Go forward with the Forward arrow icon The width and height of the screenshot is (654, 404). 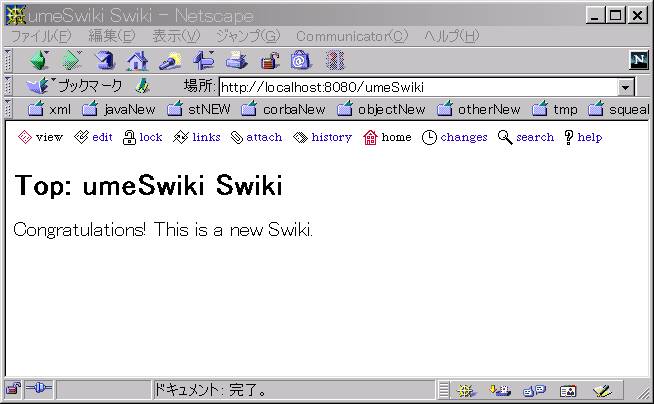71,60
